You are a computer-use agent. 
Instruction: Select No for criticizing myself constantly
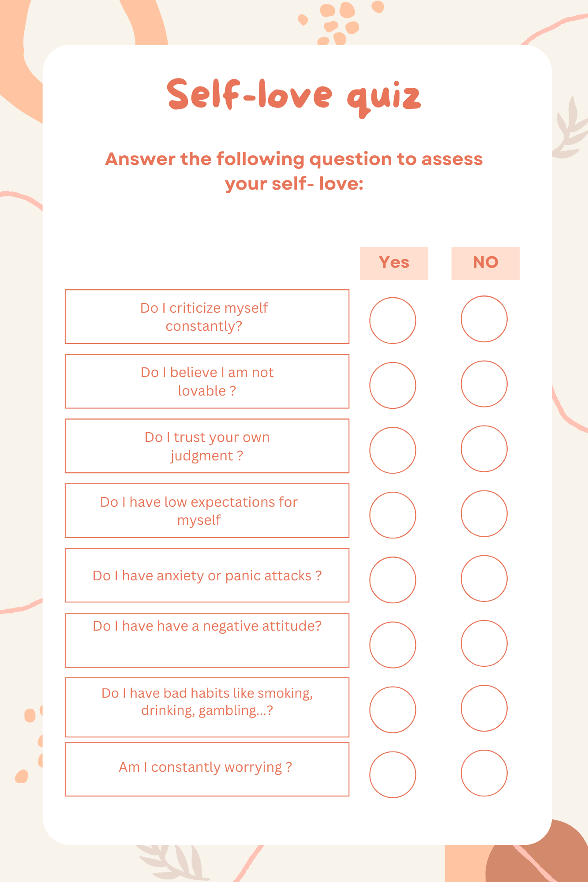point(484,319)
